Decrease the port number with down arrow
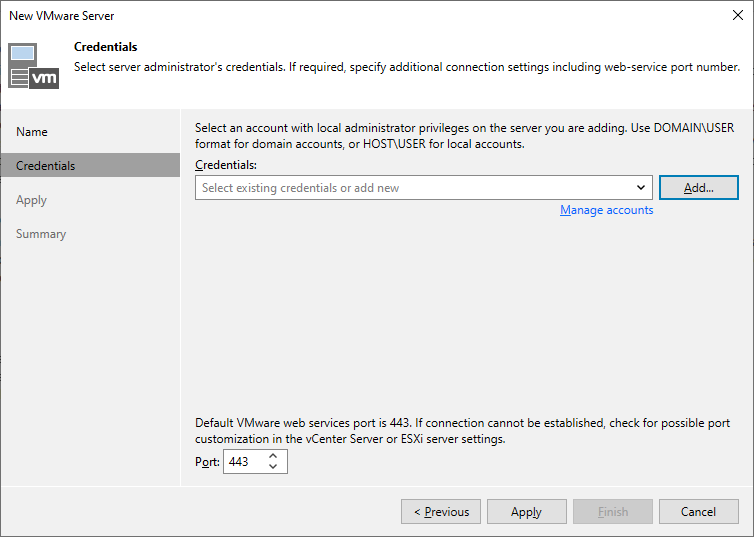 tap(273, 467)
